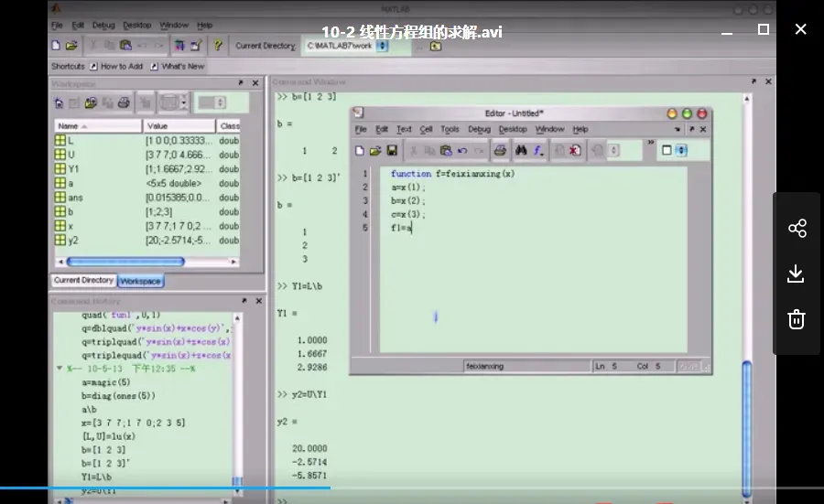Viewport: 824px width, 504px height.
Task: Expand Editor toolbar overflow chevron
Action: [651, 143]
